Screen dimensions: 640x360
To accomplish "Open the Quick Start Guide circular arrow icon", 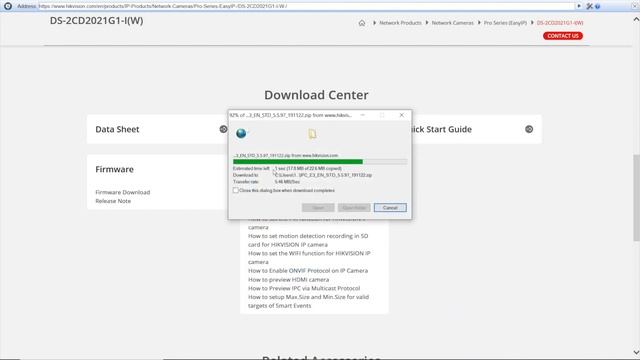I will (529, 129).
